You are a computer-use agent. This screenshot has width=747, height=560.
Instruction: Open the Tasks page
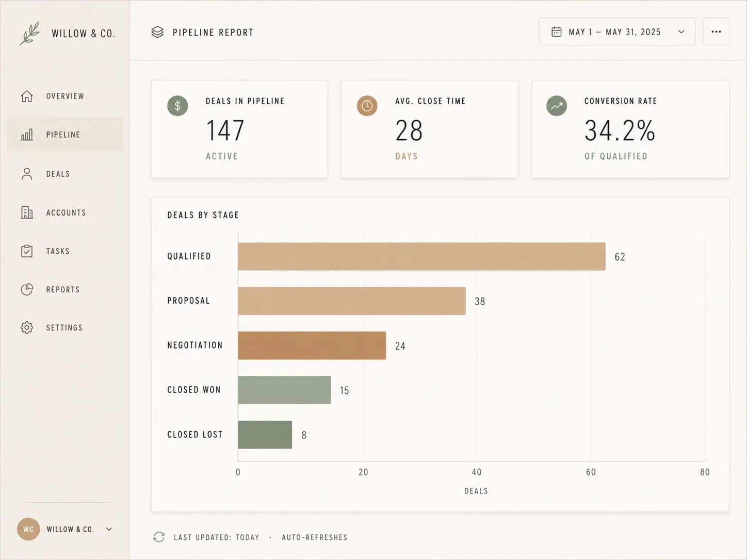[65, 251]
